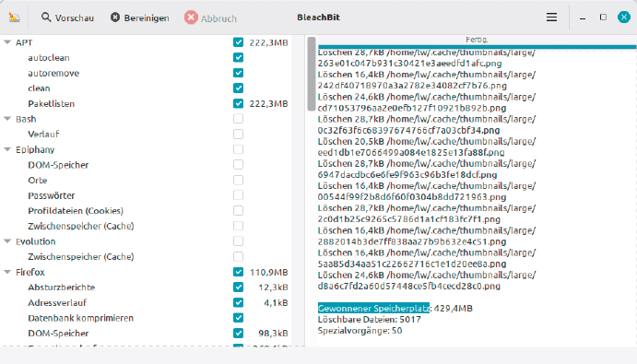
Task: Start preview with Vorschau
Action: pos(67,18)
